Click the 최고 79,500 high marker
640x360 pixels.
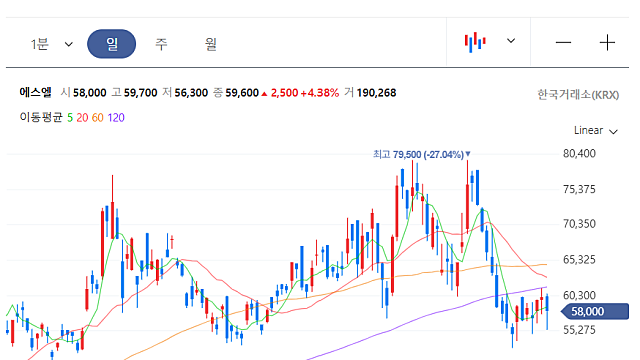pyautogui.click(x=422, y=154)
